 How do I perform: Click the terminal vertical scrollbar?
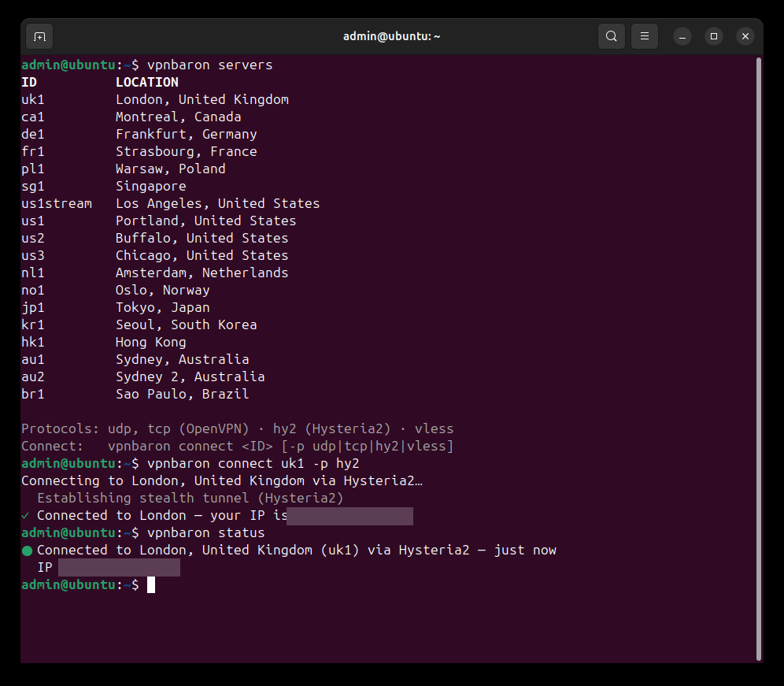pyautogui.click(x=759, y=359)
